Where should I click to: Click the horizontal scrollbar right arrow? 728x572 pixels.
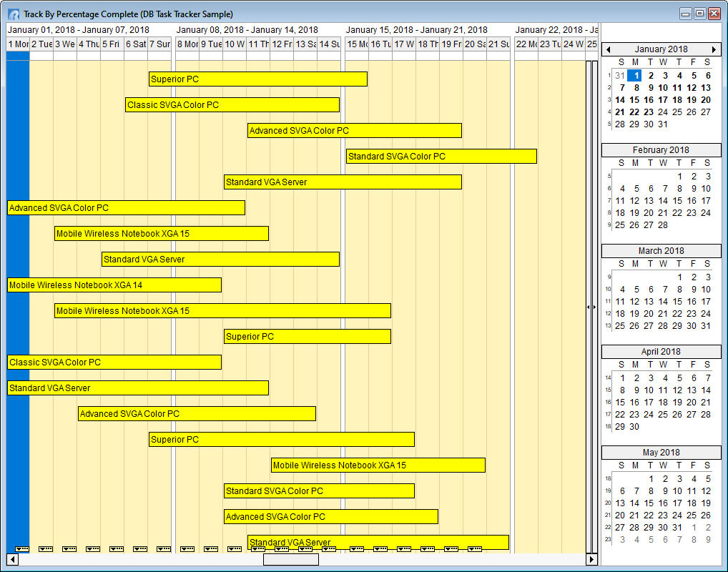tap(591, 559)
